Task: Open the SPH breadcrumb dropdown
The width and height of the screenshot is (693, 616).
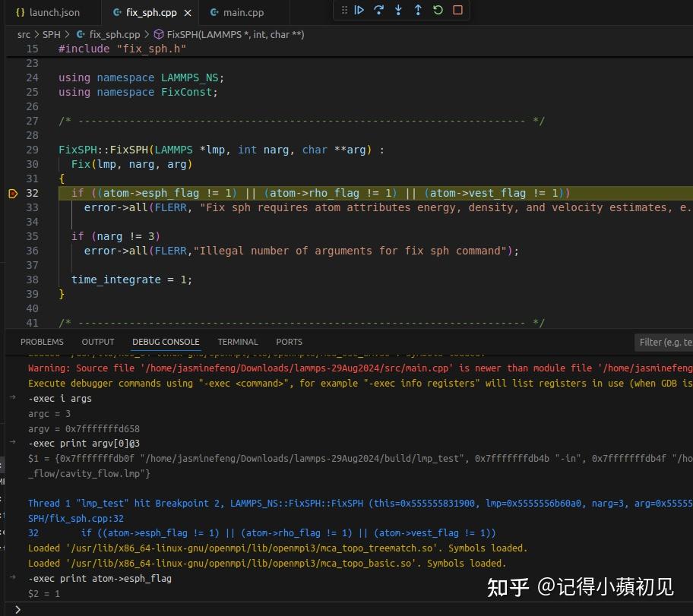Action: (x=51, y=34)
